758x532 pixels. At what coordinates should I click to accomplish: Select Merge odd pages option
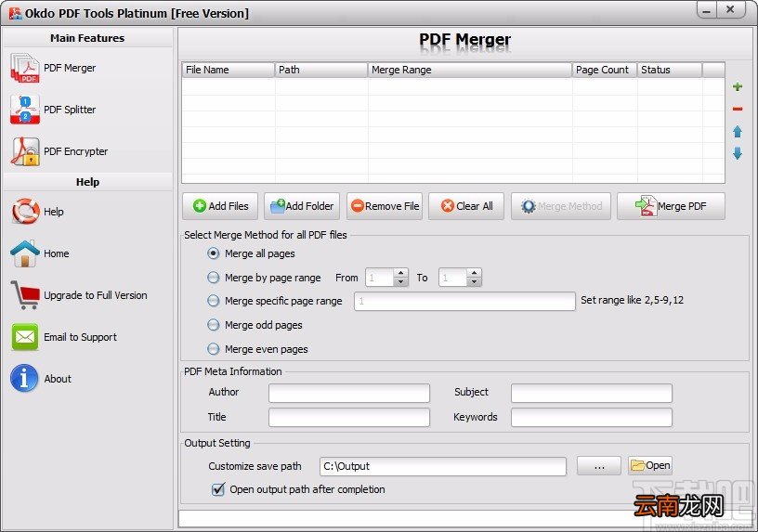point(214,325)
